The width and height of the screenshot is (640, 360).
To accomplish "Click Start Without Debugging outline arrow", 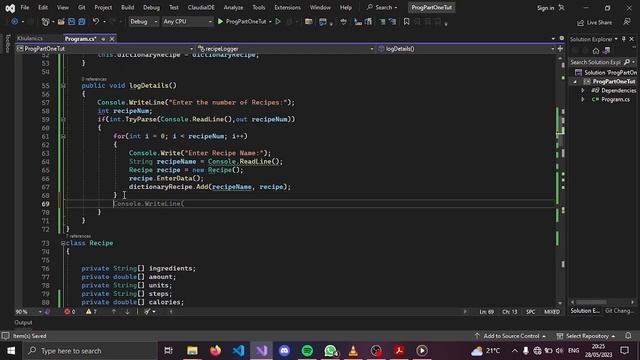I will 278,22.
